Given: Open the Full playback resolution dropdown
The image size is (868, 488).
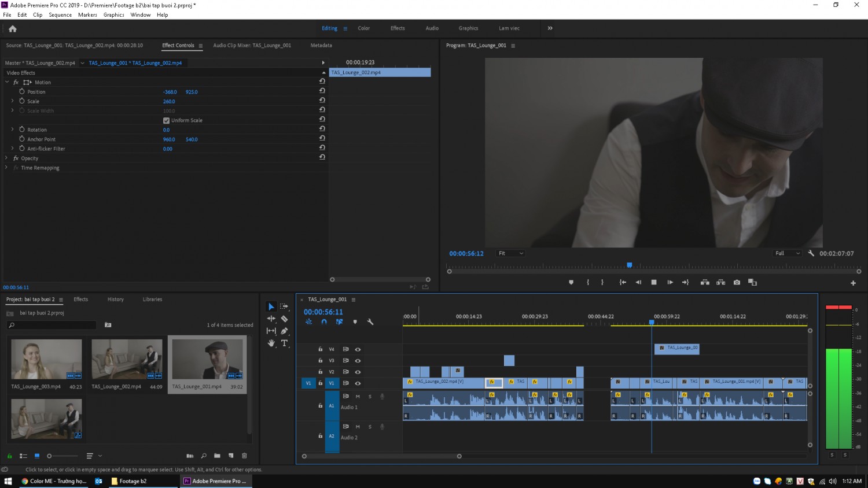Looking at the screenshot, I should [x=788, y=253].
